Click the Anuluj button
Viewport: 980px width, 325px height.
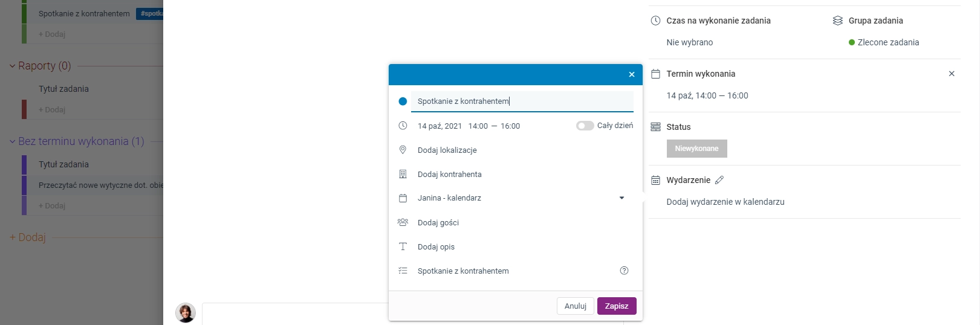point(575,306)
